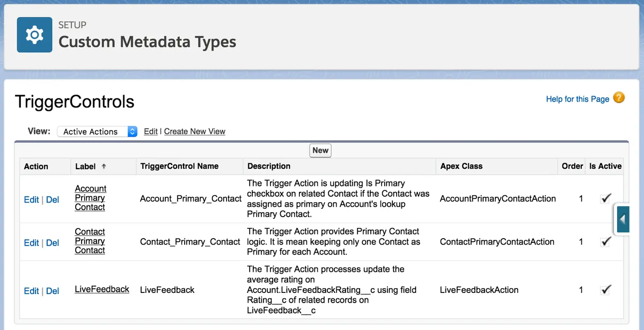Screen dimensions: 644x330
Task: Delete the LiveFeedback record
Action: pyautogui.click(x=53, y=291)
